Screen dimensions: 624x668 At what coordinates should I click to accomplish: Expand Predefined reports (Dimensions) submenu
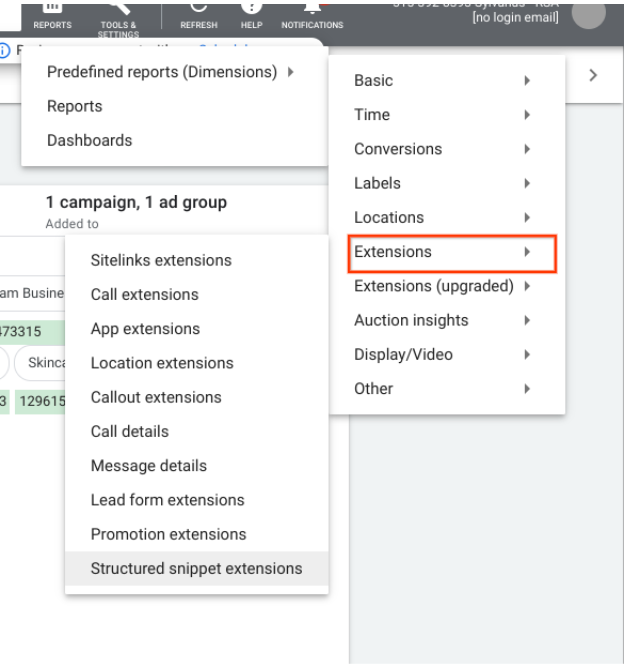[175, 72]
